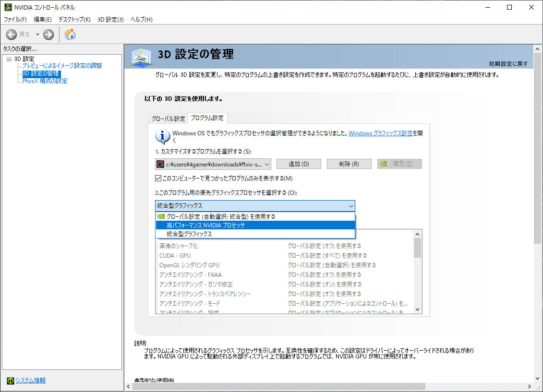The height and width of the screenshot is (392, 543).
Task: Select the アンチエイリアシング - トランスペアレンシー setting row
Action: pos(285,294)
